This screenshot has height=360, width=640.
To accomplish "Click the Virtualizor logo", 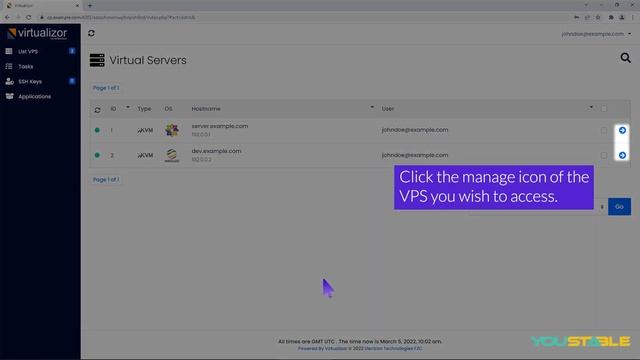I will 37,33.
